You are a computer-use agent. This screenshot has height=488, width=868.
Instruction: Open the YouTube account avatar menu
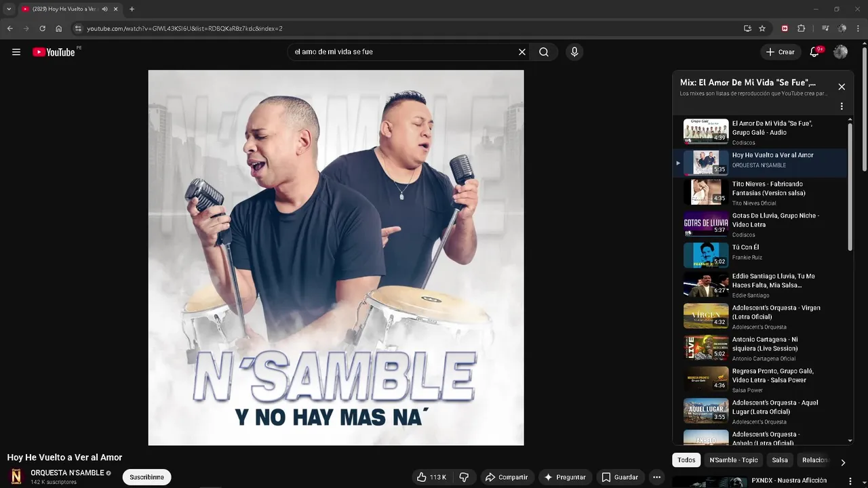[x=840, y=52]
